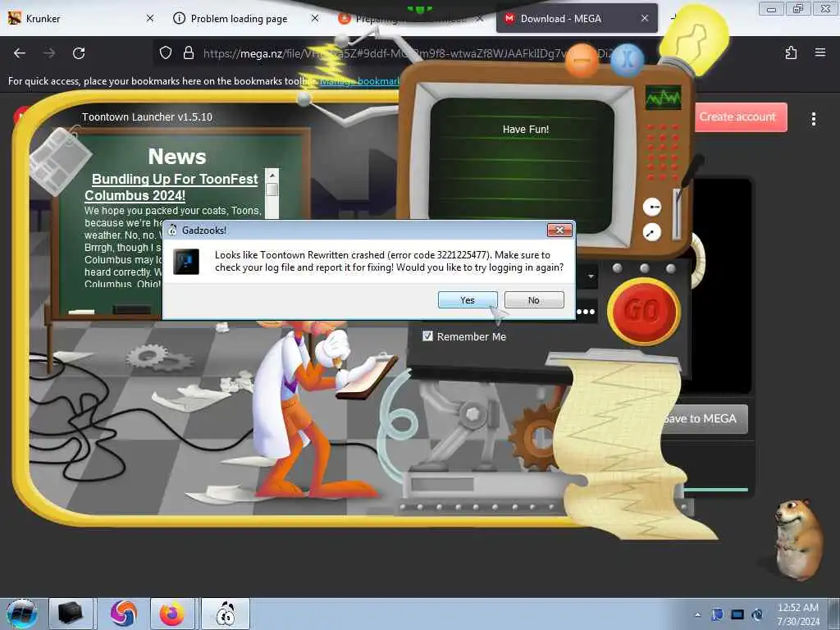Click the blue launcher close X button
The width and height of the screenshot is (840, 630).
(626, 58)
